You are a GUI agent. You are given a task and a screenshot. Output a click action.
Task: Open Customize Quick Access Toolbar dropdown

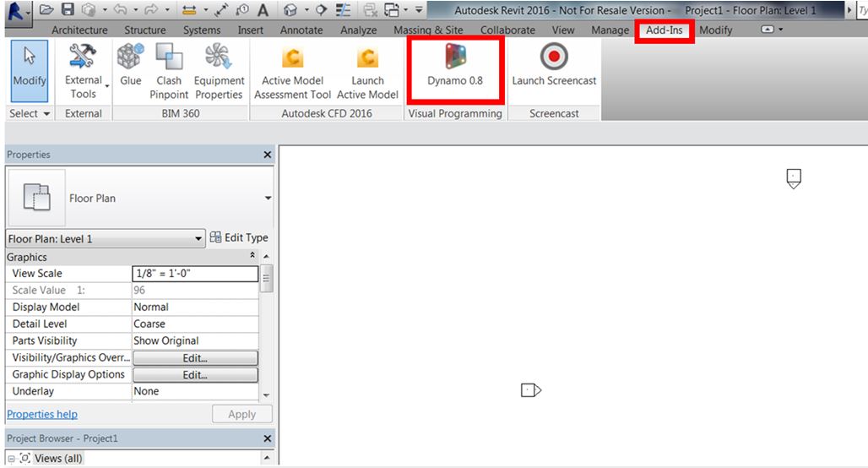click(x=419, y=10)
